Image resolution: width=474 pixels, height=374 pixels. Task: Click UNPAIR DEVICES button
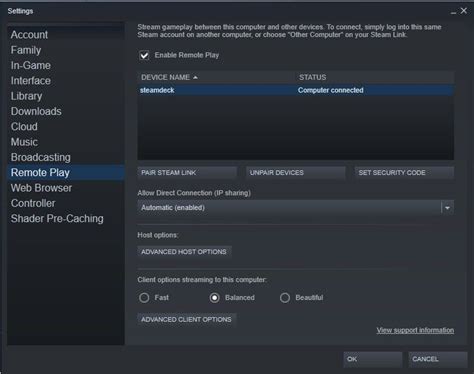pos(296,173)
